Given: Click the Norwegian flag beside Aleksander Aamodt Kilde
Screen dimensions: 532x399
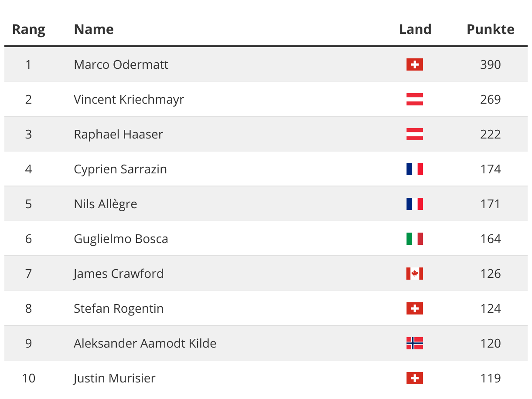Looking at the screenshot, I should click(x=415, y=343).
